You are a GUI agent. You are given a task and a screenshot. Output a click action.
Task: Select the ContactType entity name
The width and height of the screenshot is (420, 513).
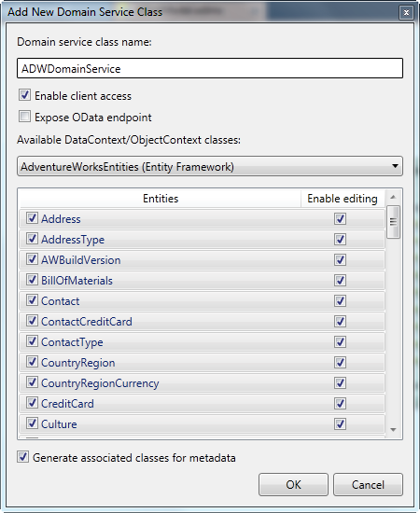coord(72,342)
